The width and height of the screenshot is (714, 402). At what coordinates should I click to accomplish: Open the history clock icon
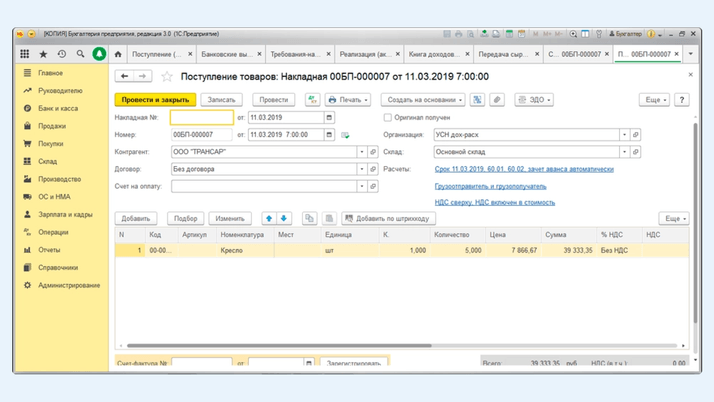click(62, 54)
